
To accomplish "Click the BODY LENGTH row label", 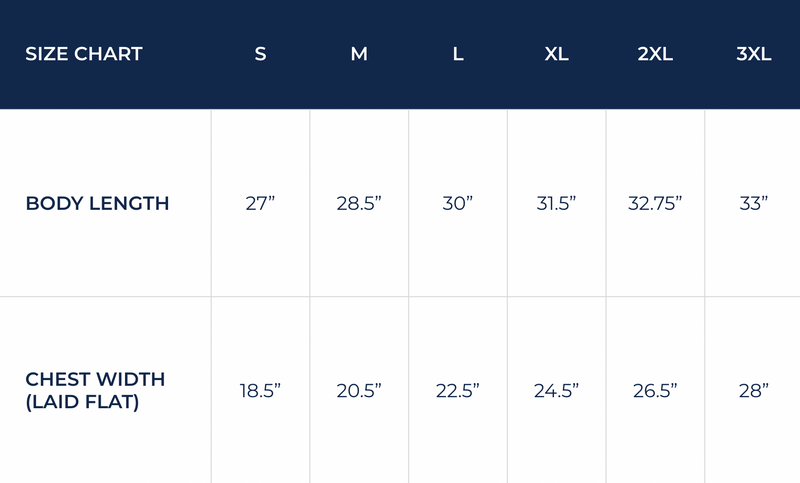I will click(97, 204).
